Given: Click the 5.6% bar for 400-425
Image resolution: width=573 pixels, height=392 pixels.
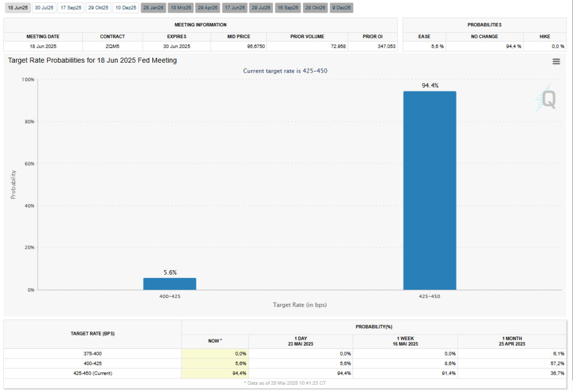Looking at the screenshot, I should (x=170, y=284).
